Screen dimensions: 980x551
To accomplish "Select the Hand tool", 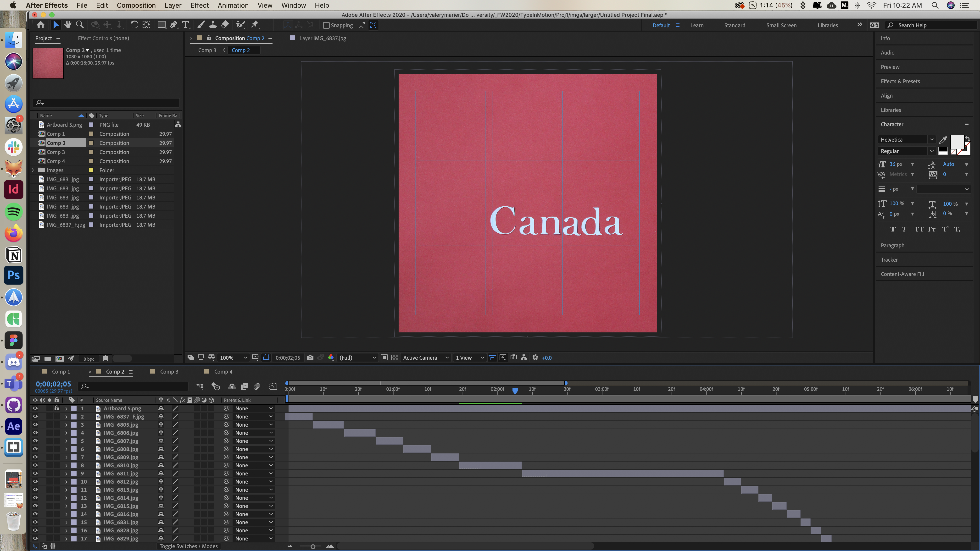I will 68,25.
